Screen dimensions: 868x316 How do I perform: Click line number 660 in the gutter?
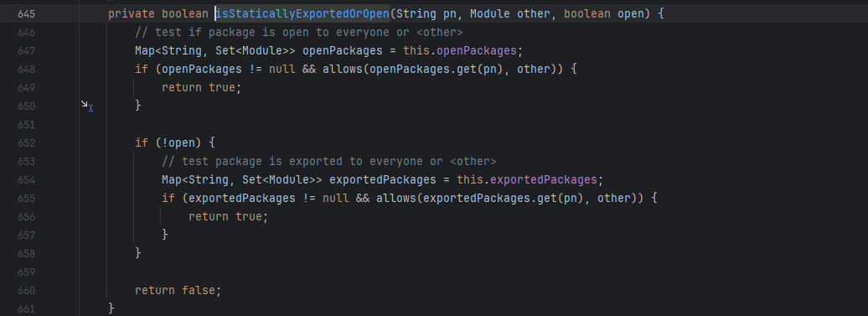pos(26,291)
